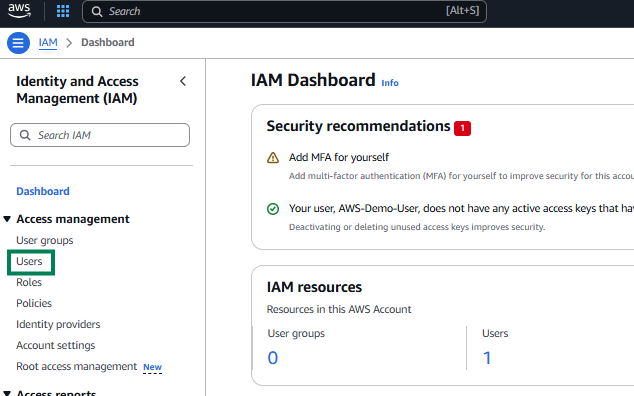The image size is (634, 396).
Task: Collapse the IAM side navigation panel
Action: tap(183, 81)
